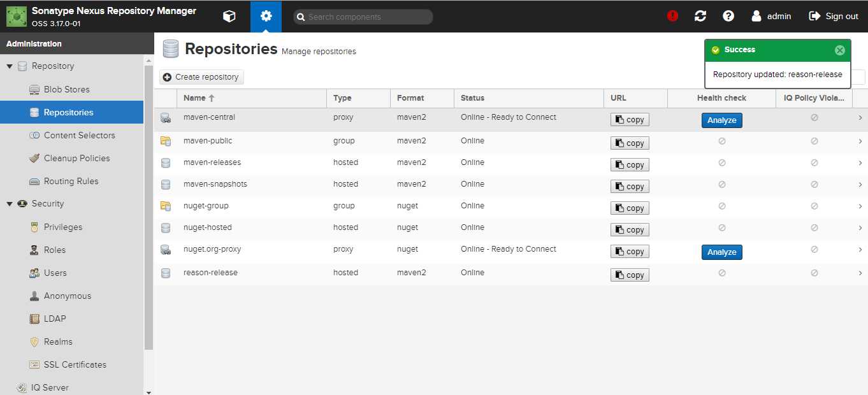This screenshot has height=395, width=868.
Task: Copy URL of reason-release
Action: click(x=630, y=275)
